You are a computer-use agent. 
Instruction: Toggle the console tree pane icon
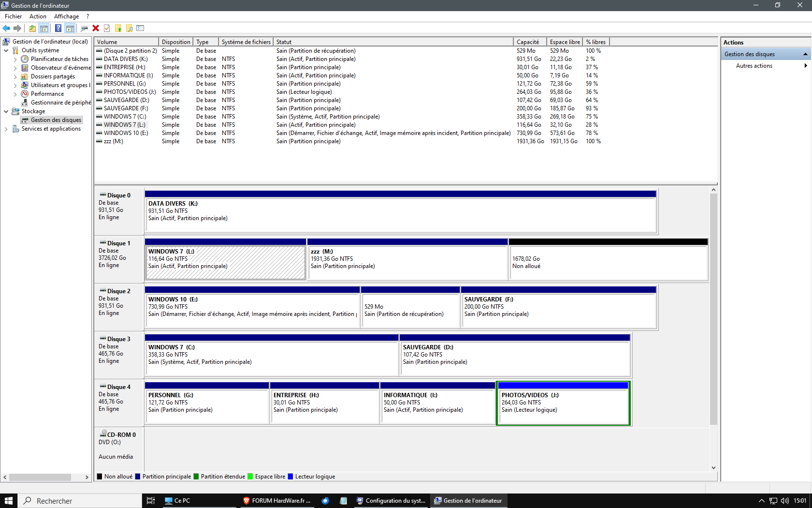click(x=44, y=28)
